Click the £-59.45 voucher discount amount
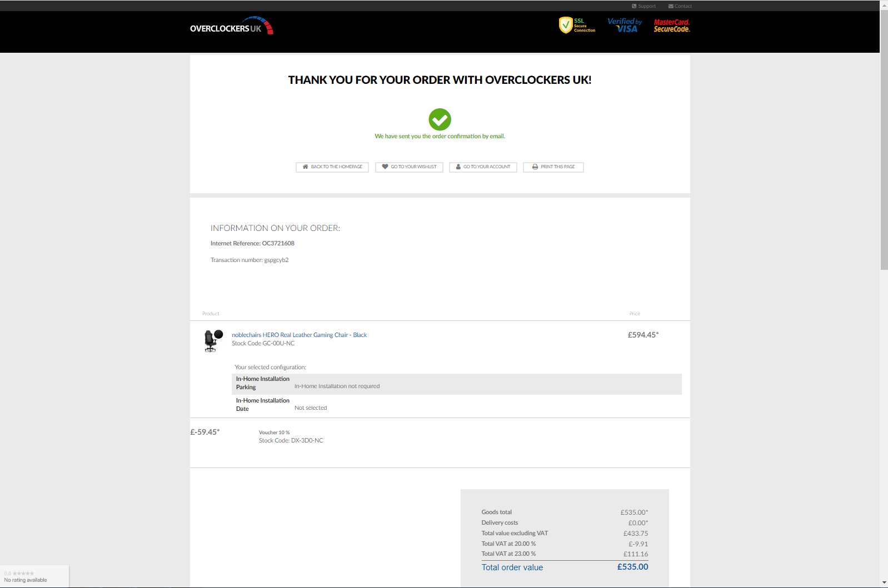The height and width of the screenshot is (588, 888). pos(205,432)
